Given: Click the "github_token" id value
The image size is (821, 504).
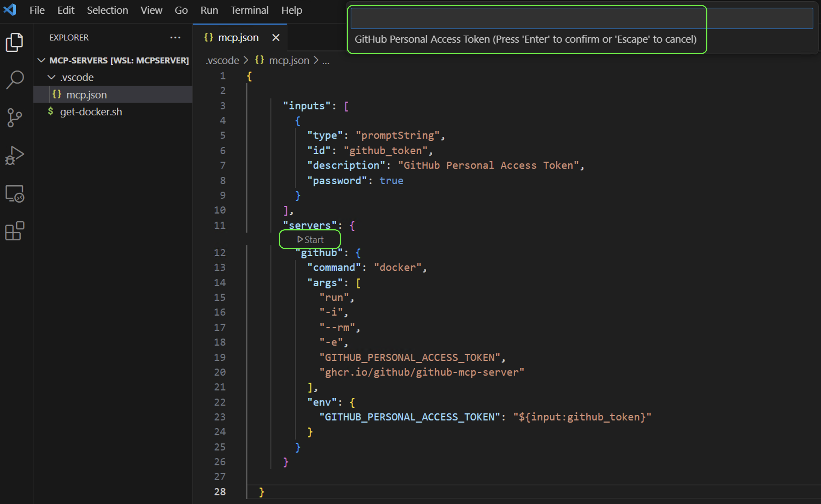Looking at the screenshot, I should tap(385, 151).
